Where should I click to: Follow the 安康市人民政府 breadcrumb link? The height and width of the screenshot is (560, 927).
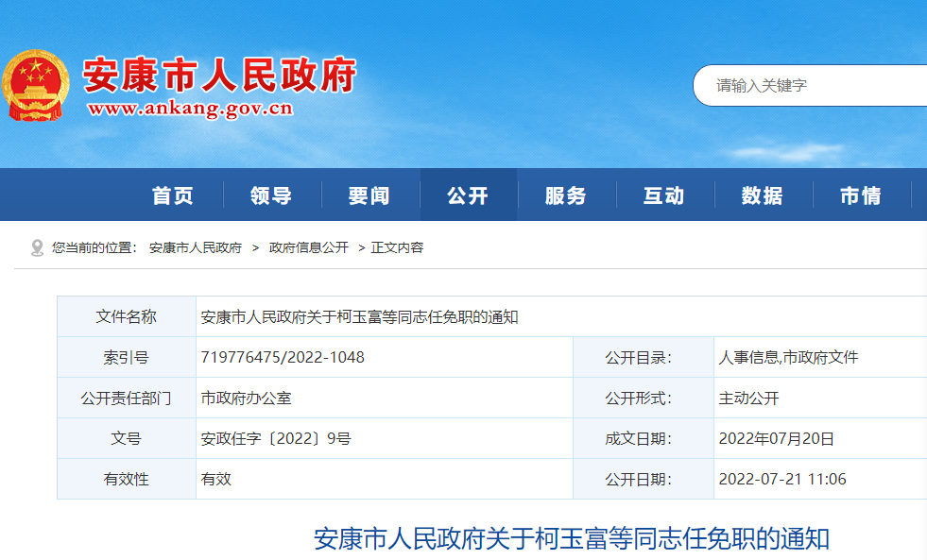click(x=196, y=247)
